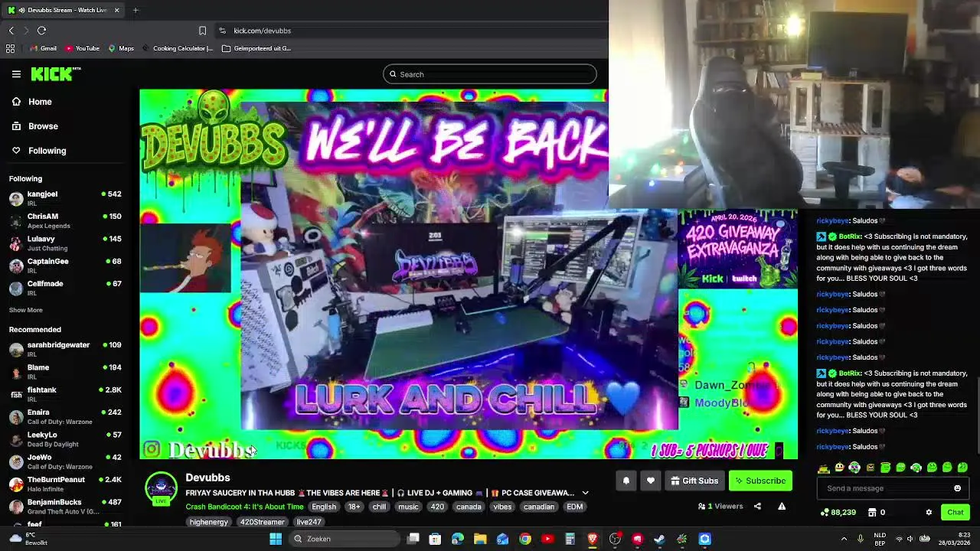Open CaptainGee followed channel

tap(66, 266)
